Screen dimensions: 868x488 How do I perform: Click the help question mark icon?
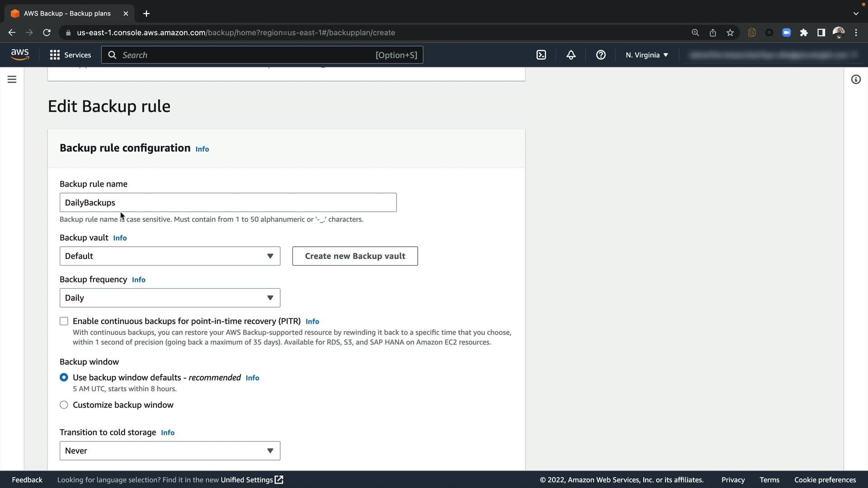(600, 55)
